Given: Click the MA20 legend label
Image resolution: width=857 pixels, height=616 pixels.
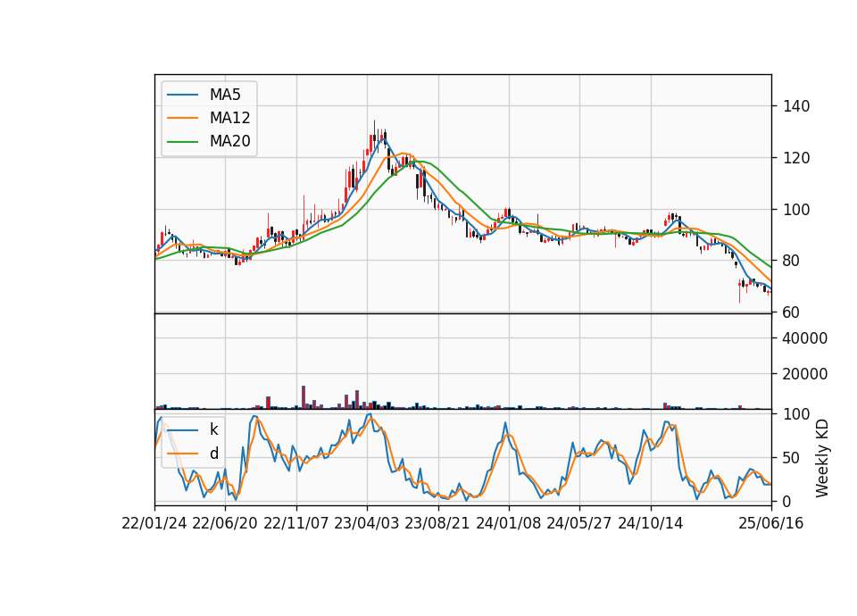Looking at the screenshot, I should click(229, 141).
